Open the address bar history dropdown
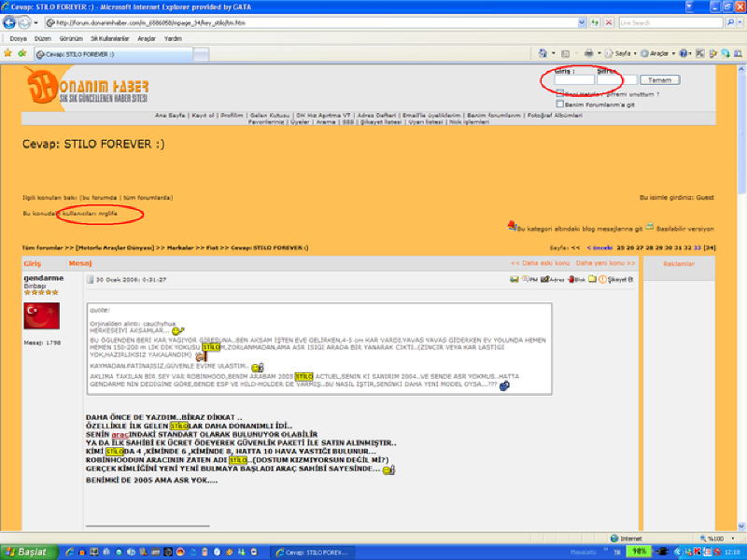 582,22
